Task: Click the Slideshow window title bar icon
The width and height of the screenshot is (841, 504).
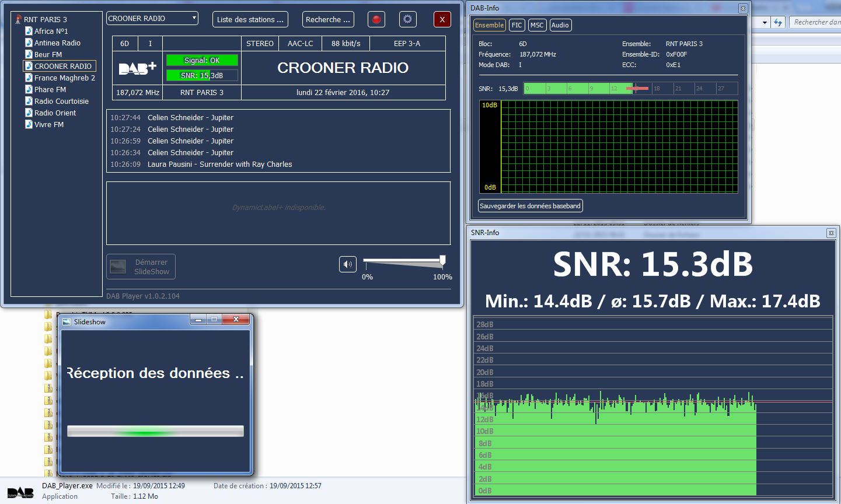Action: [67, 321]
